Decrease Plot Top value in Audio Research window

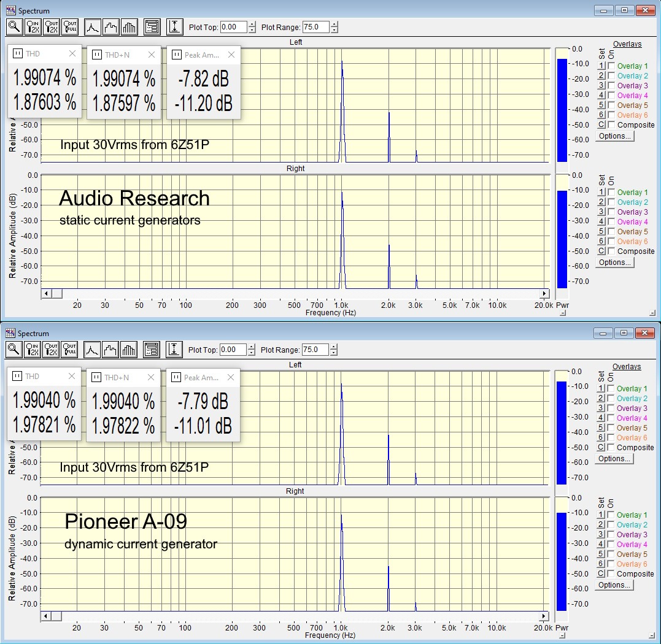click(252, 30)
